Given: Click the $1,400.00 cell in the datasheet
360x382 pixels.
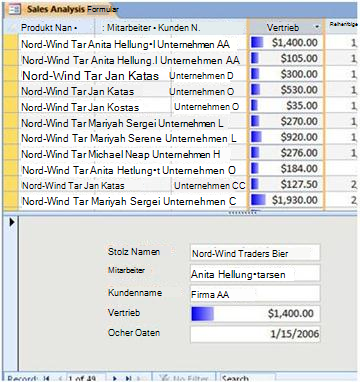Looking at the screenshot, I should (x=286, y=42).
